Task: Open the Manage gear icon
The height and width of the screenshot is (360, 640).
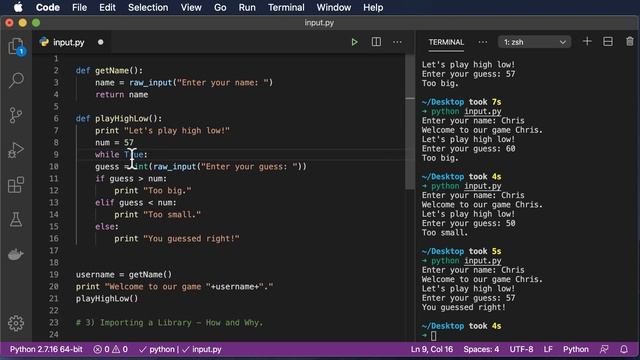Action: [16, 323]
